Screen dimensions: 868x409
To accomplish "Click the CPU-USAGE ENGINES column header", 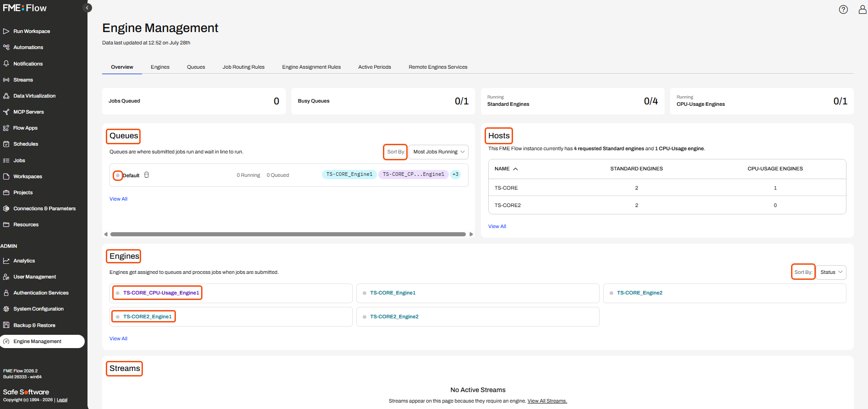I will (775, 169).
